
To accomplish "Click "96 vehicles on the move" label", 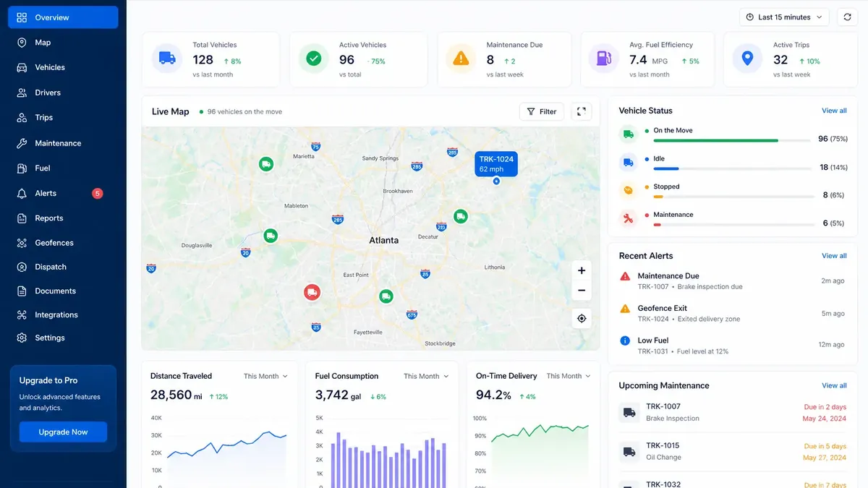I will click(244, 112).
